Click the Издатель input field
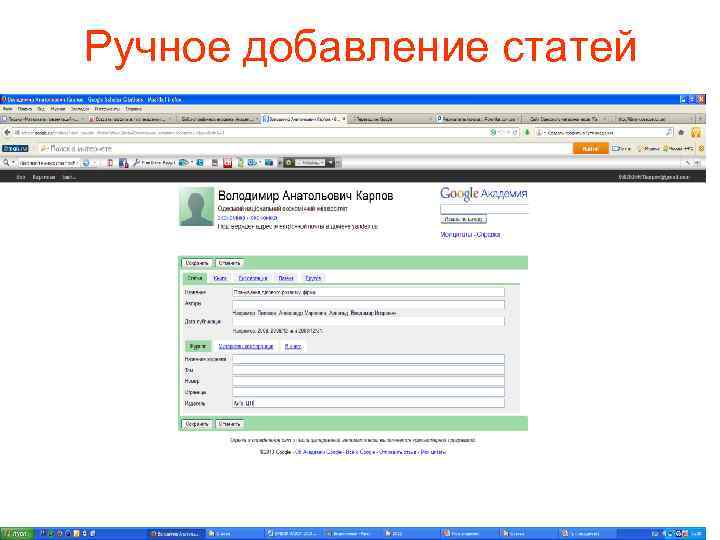 [x=368, y=403]
